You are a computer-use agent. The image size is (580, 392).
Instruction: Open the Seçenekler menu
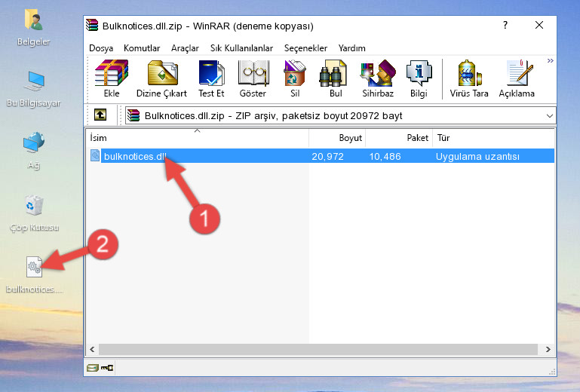[305, 48]
